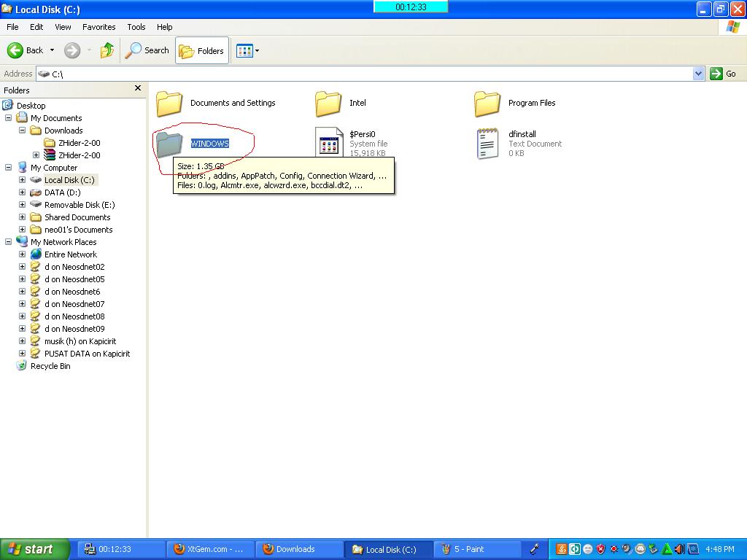Screen dimensions: 747x560
Task: Open the Edit menu
Action: point(36,27)
